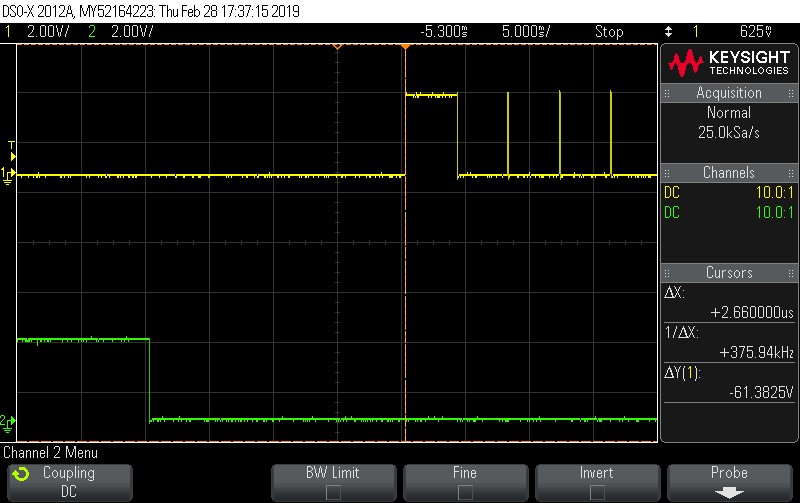The image size is (800, 503).
Task: Click the Channel 2 Menu title
Action: click(51, 453)
